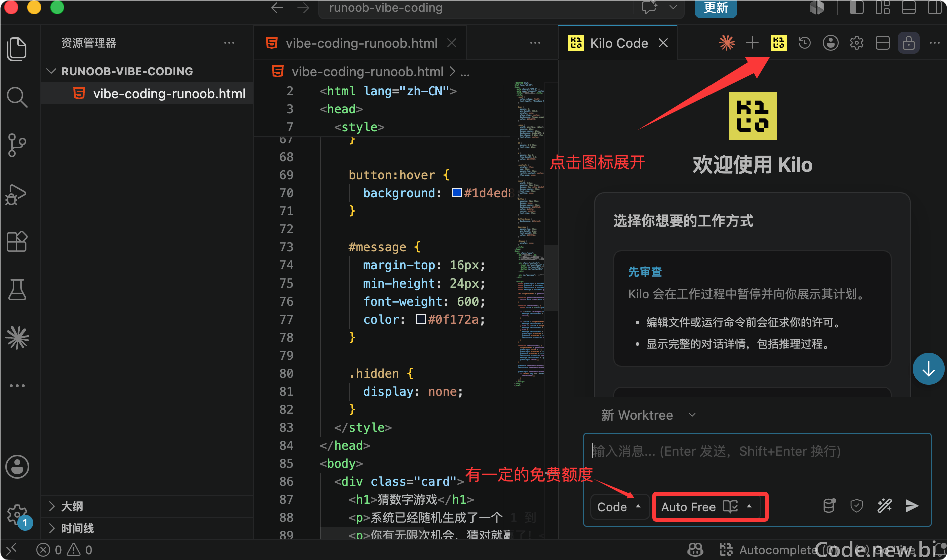Open the chat icon in the title bar
Image resolution: width=947 pixels, height=560 pixels.
pyautogui.click(x=649, y=8)
